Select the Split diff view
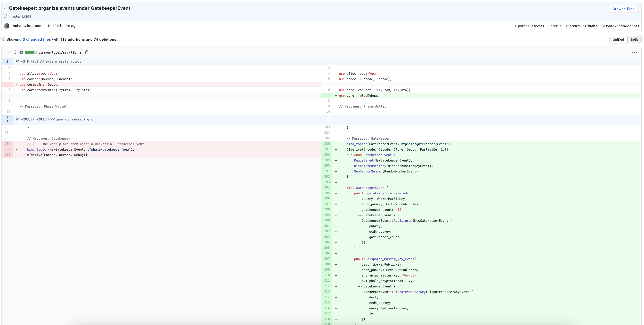Image resolution: width=644 pixels, height=325 pixels. 634,40
